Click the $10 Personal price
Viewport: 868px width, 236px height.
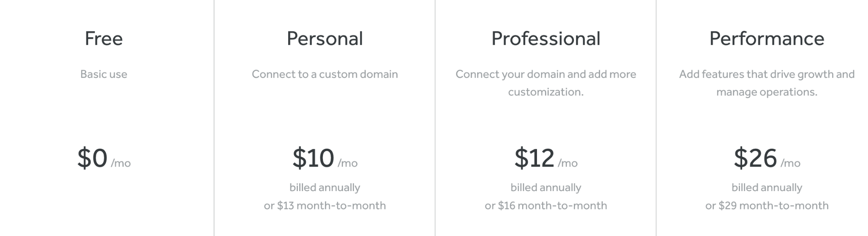pos(313,158)
